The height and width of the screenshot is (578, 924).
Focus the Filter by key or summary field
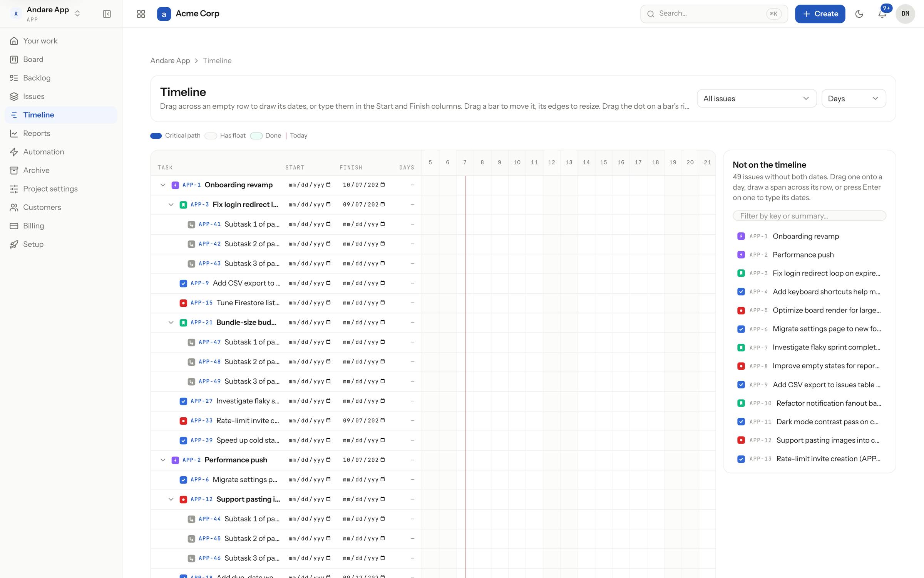pyautogui.click(x=809, y=216)
